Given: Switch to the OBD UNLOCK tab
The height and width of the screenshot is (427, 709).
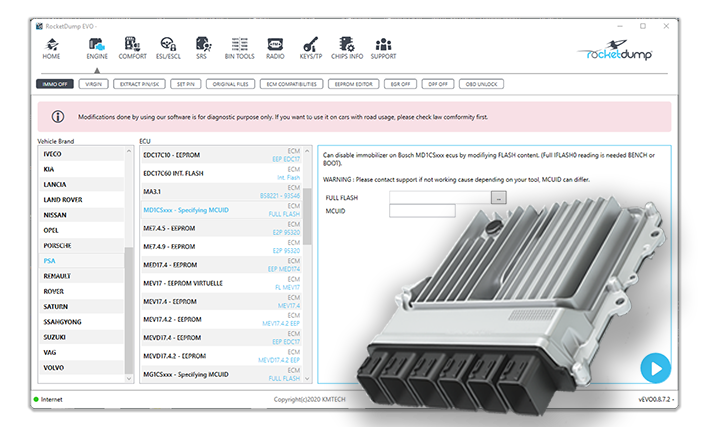Looking at the screenshot, I should (x=481, y=84).
